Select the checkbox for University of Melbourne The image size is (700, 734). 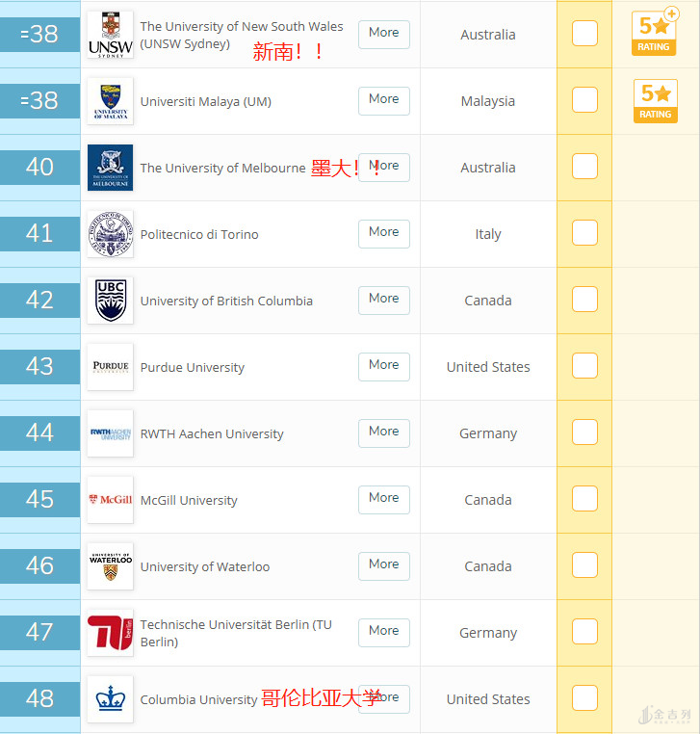tap(584, 167)
